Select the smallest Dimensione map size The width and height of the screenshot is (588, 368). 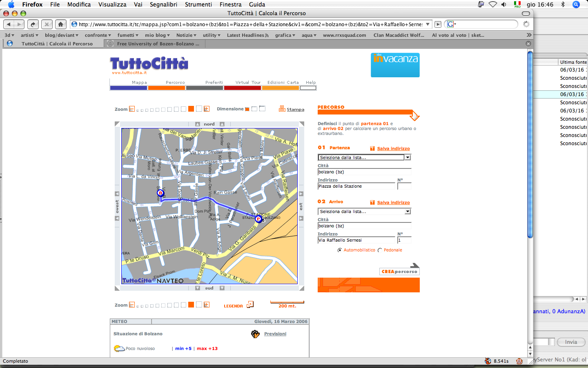coord(247,109)
